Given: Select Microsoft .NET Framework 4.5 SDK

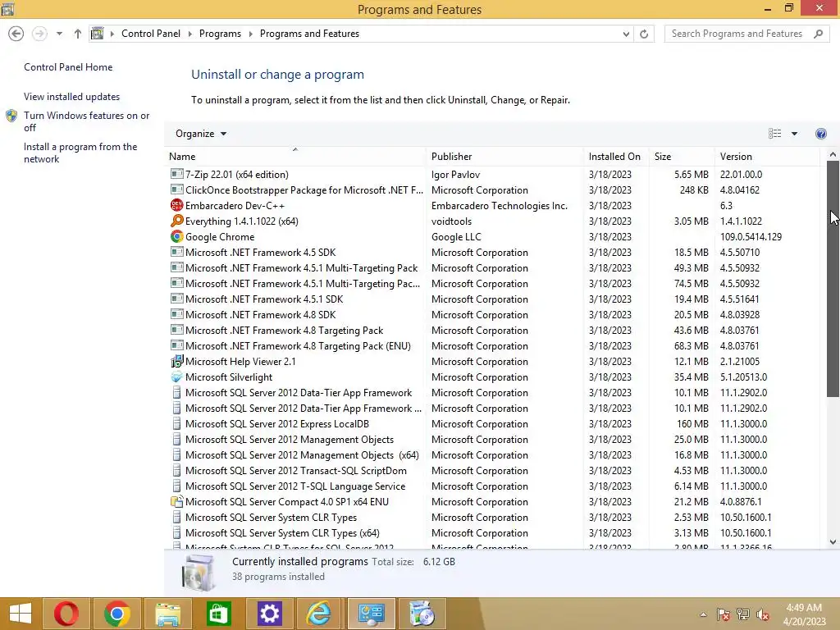Looking at the screenshot, I should point(492,252).
